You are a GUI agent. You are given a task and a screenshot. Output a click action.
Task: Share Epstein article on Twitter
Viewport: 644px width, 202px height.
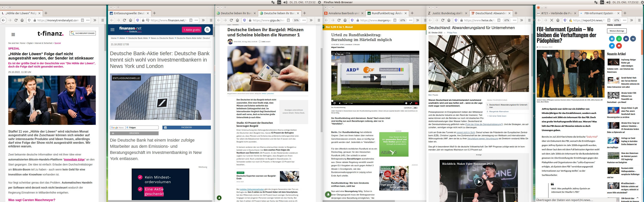[612, 46]
